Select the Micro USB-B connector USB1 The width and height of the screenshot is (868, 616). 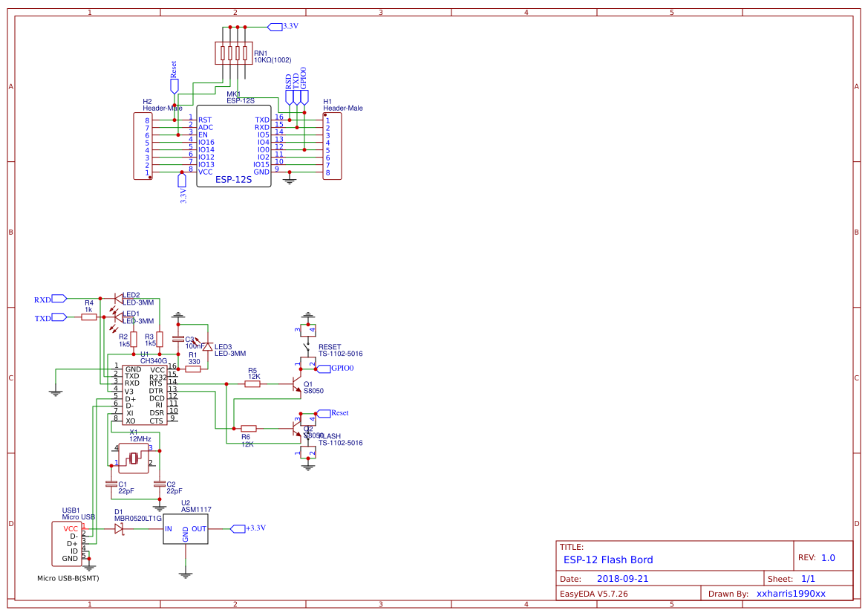pos(68,545)
